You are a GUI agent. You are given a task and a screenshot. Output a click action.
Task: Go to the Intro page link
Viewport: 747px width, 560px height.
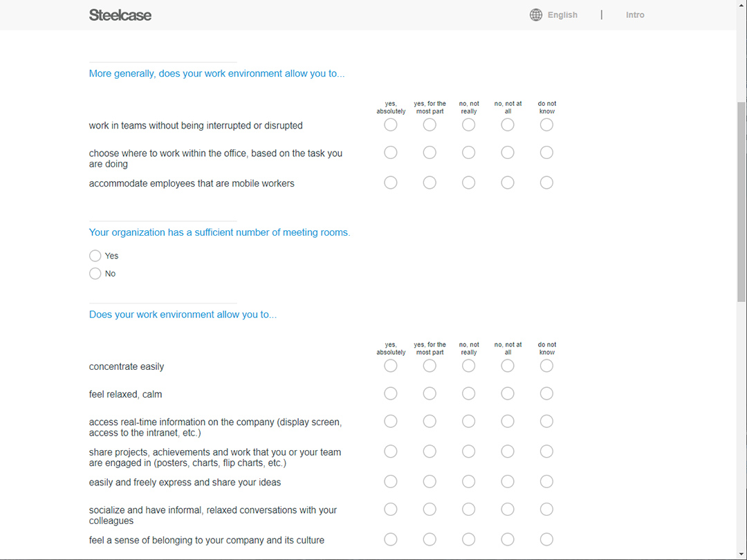pyautogui.click(x=635, y=15)
